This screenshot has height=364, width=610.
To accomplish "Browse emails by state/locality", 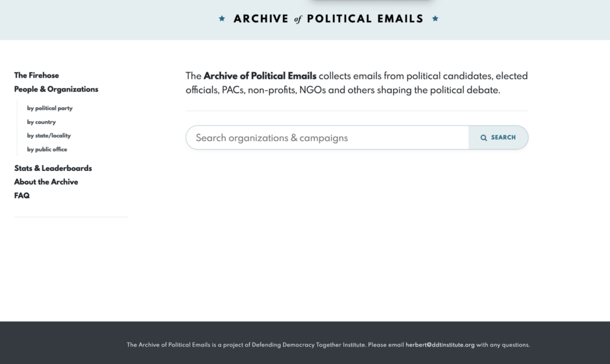I will (49, 135).
